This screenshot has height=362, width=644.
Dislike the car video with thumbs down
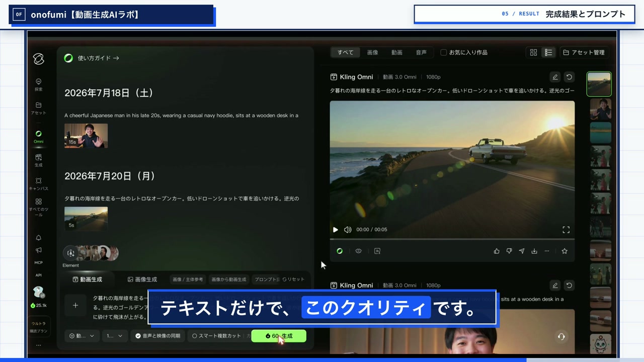[509, 251]
